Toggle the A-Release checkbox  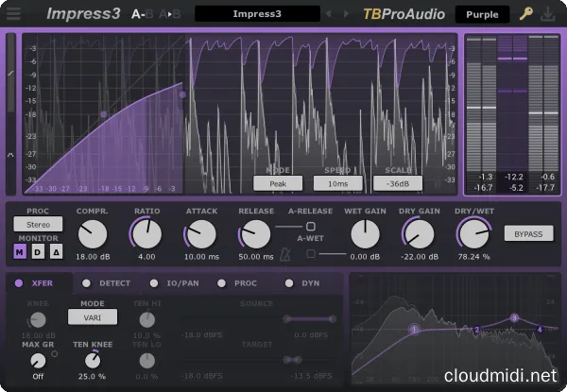310,228
